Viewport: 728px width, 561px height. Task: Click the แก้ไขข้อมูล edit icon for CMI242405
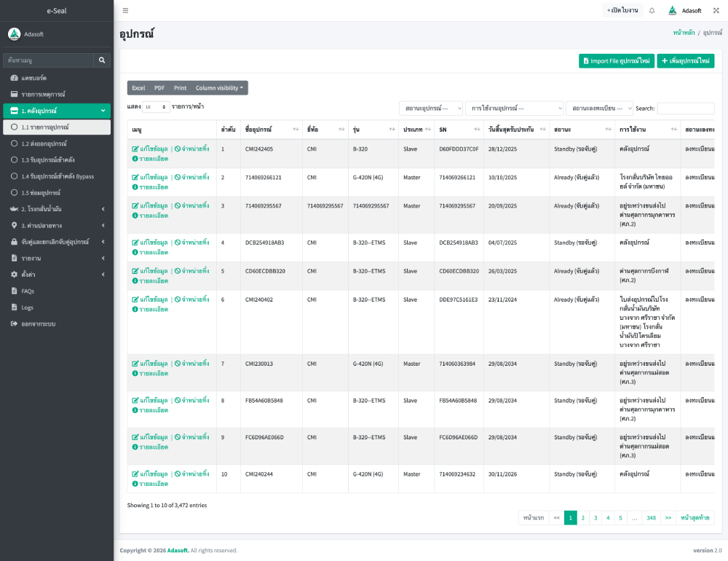(135, 149)
